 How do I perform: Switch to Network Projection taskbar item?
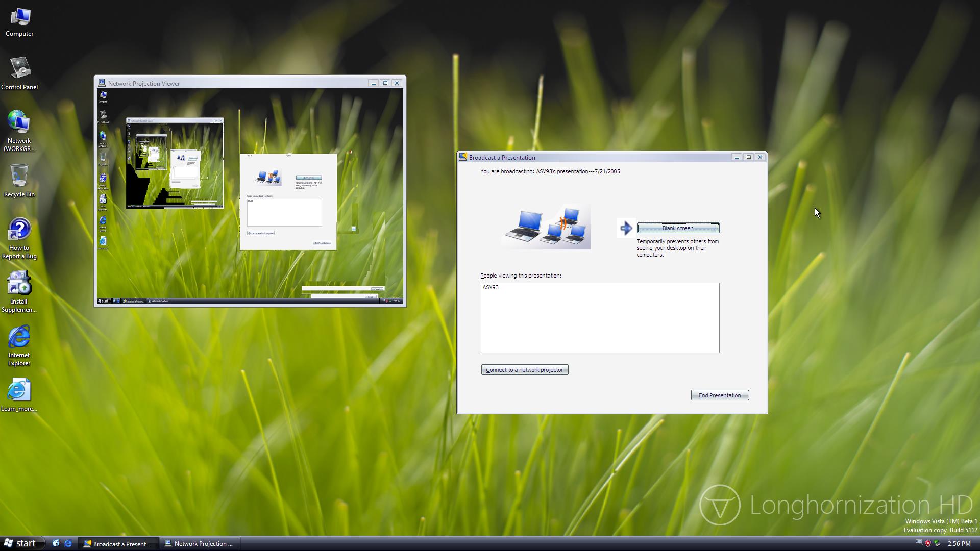(199, 544)
